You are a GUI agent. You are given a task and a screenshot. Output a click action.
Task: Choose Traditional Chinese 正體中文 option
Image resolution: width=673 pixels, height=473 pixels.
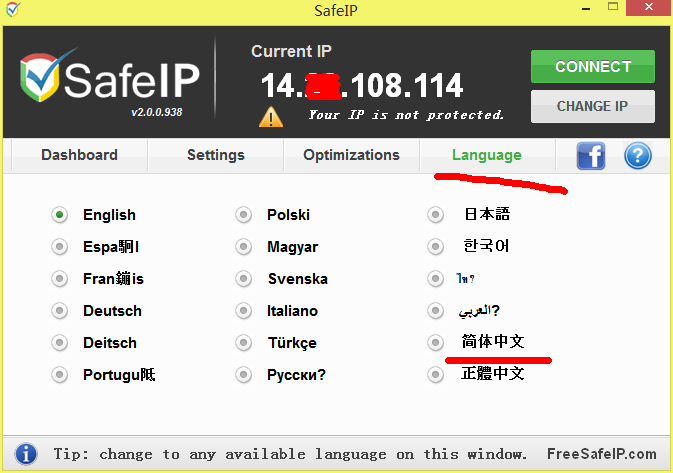tap(435, 375)
